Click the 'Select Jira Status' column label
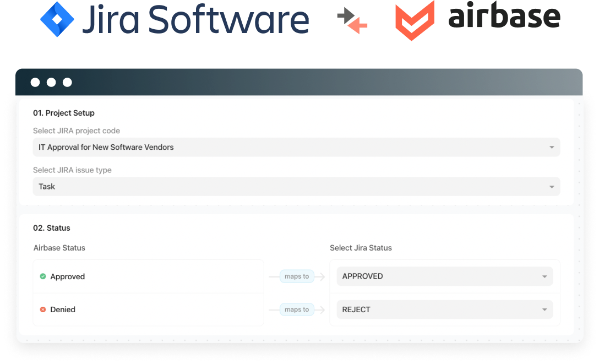Viewport: 599px width, 364px height. [361, 248]
